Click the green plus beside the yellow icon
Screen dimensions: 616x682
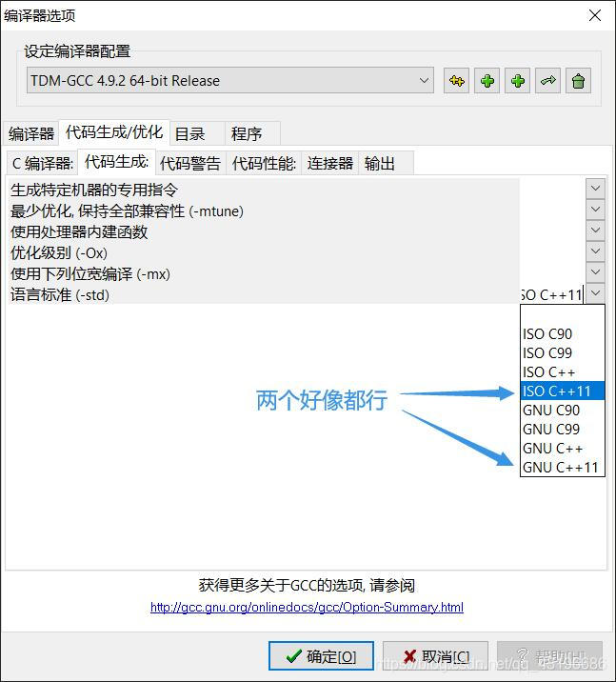(x=487, y=81)
